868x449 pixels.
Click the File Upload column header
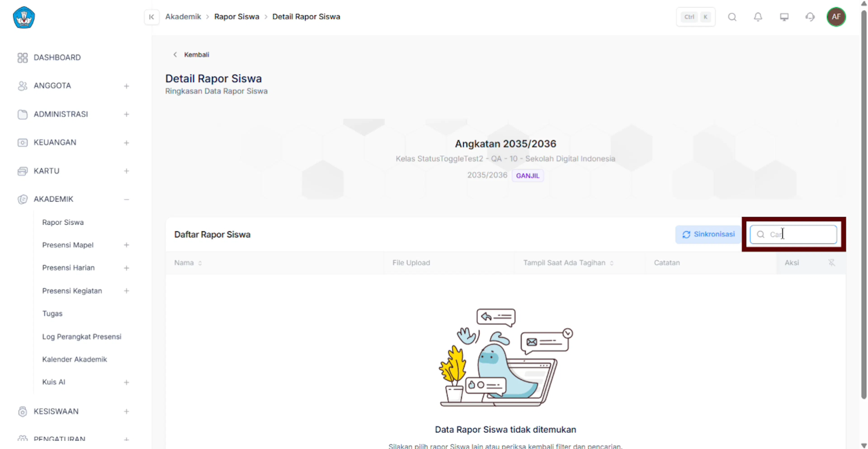coord(411,263)
